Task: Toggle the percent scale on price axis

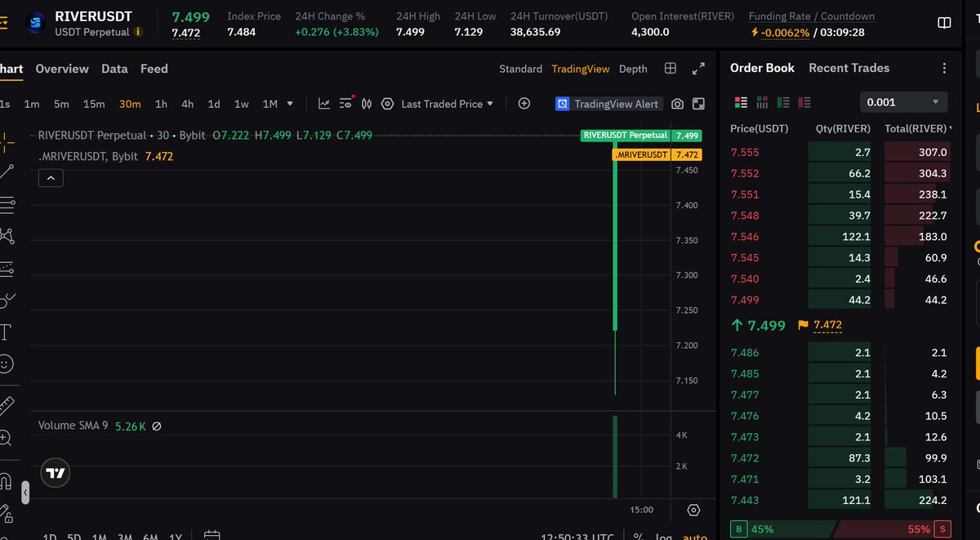Action: pos(638,536)
